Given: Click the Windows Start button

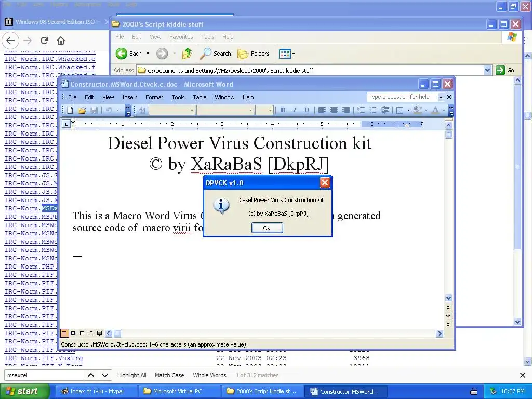Looking at the screenshot, I should click(x=24, y=391).
